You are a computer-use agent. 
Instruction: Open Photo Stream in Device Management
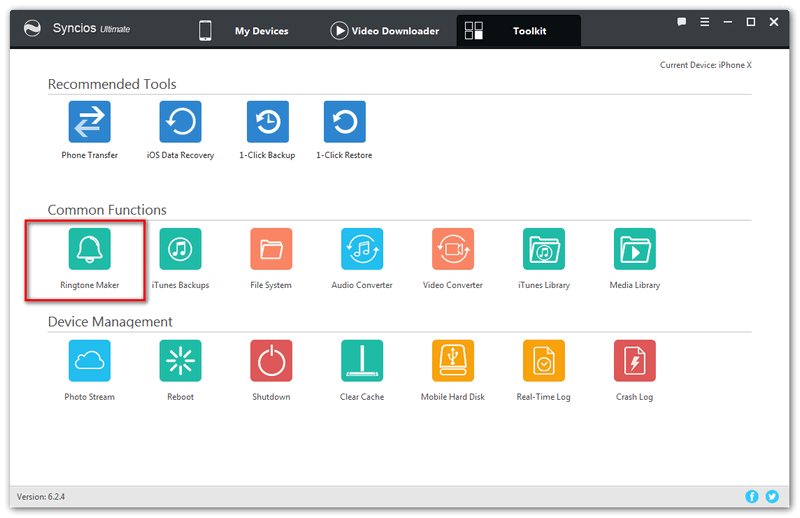(89, 361)
